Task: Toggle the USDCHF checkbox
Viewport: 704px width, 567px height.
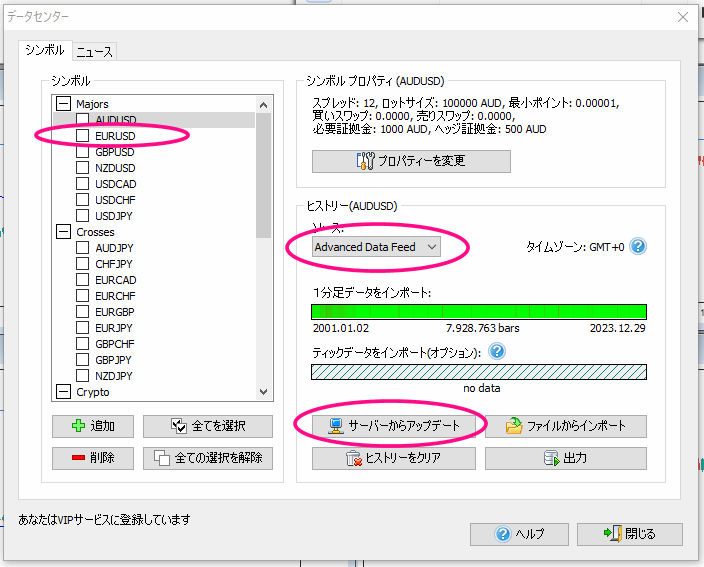Action: click(x=82, y=199)
